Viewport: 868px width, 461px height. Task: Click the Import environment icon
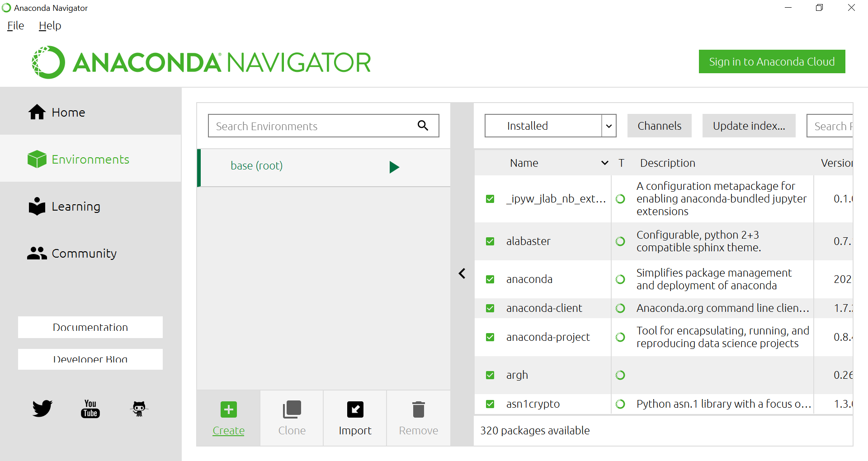pos(355,409)
